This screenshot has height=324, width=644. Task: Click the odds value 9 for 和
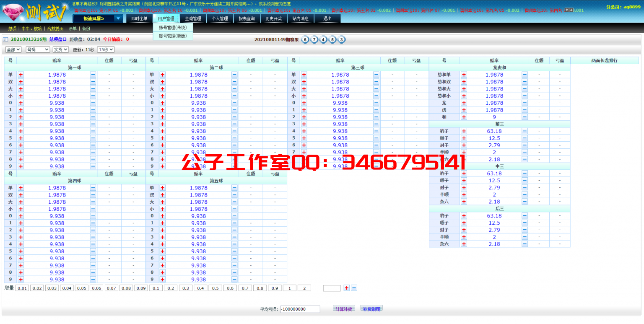coord(494,117)
